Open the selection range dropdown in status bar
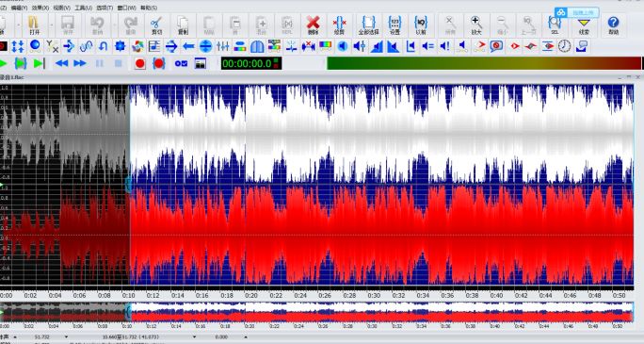Viewport: 644px width, 344px height. pos(195,337)
